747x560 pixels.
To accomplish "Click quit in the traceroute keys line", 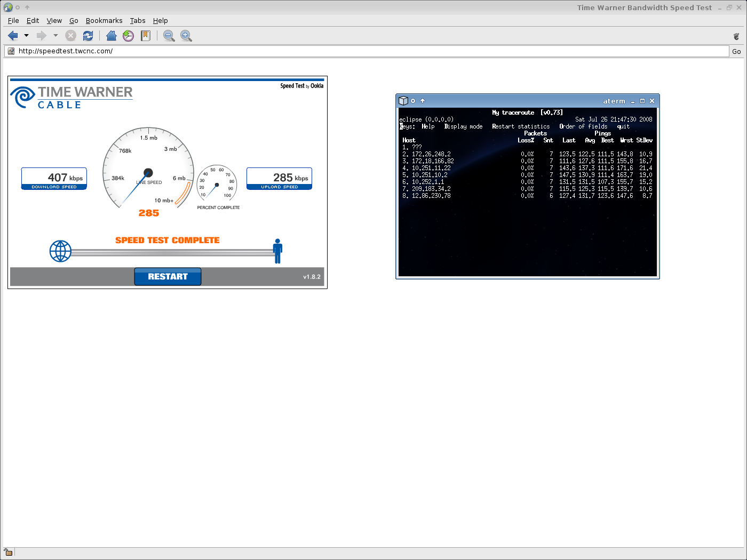I will tap(623, 126).
